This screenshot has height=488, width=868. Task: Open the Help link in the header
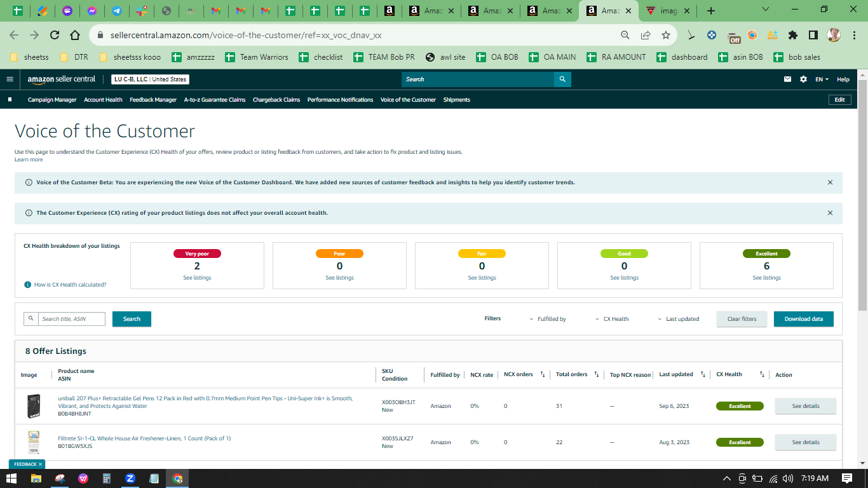[x=843, y=79]
